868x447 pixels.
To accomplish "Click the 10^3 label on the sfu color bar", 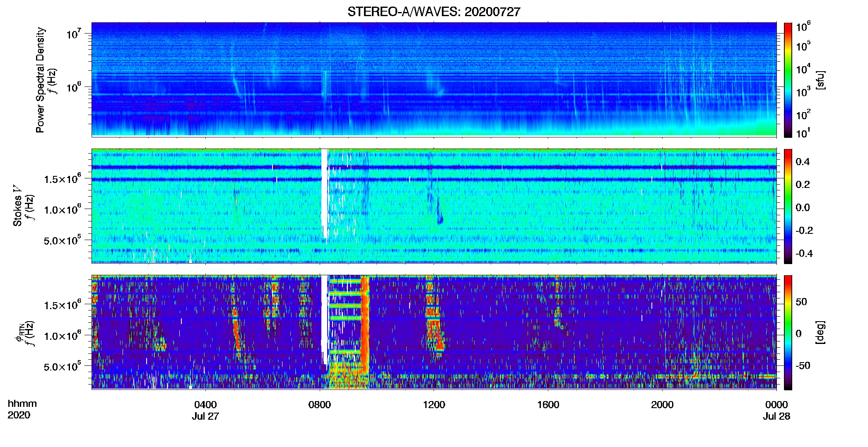I will point(803,91).
